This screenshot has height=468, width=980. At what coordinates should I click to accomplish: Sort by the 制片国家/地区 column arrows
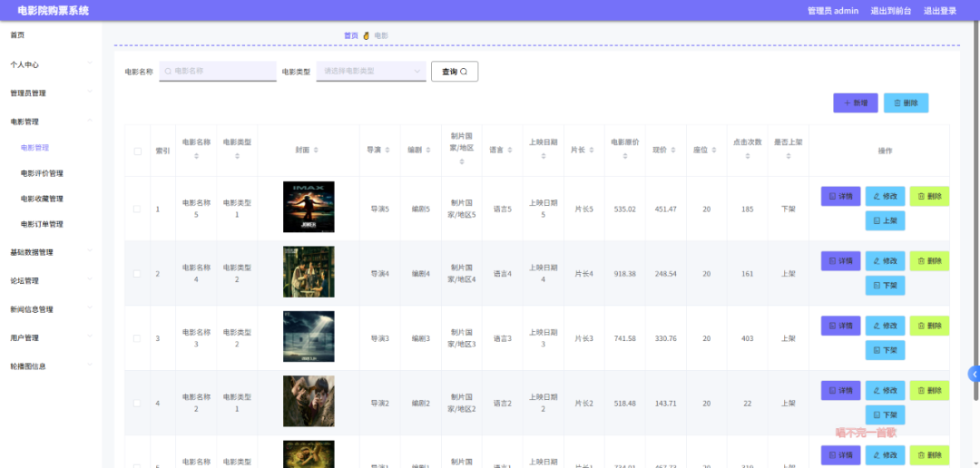(461, 161)
